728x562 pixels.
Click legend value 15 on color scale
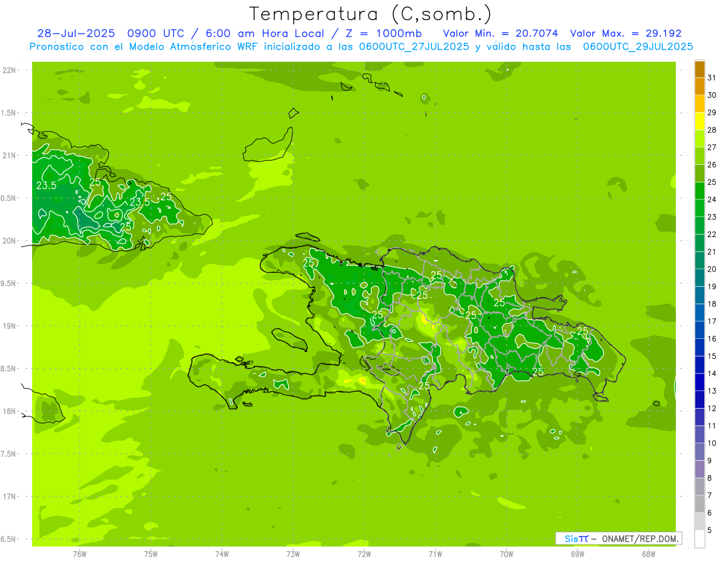coord(712,356)
